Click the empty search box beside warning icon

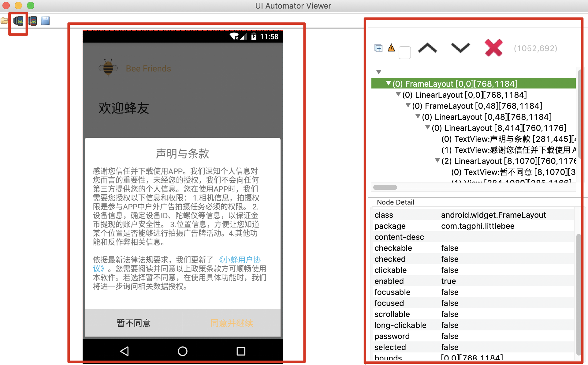point(404,53)
